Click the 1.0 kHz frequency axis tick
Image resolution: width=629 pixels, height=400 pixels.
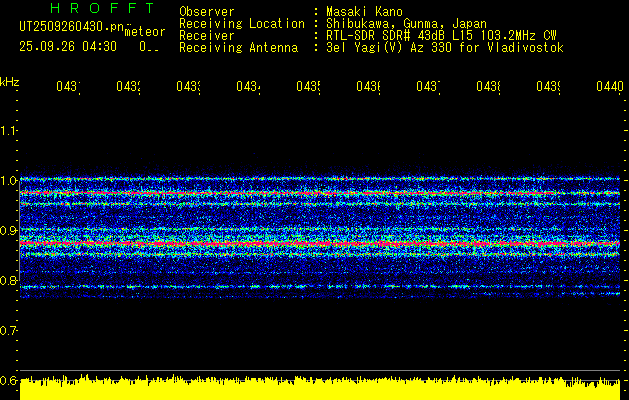(x=10, y=180)
